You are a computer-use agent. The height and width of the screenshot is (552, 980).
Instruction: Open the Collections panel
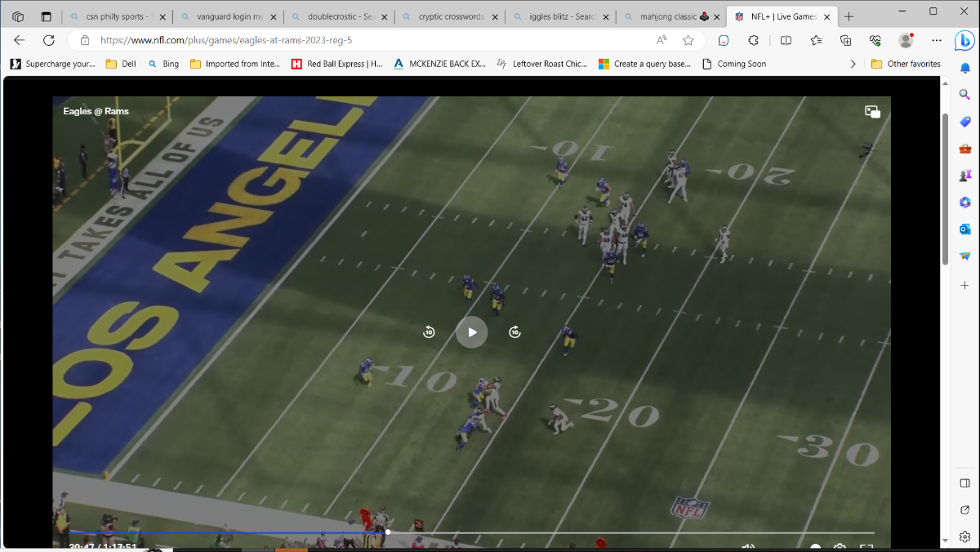846,40
